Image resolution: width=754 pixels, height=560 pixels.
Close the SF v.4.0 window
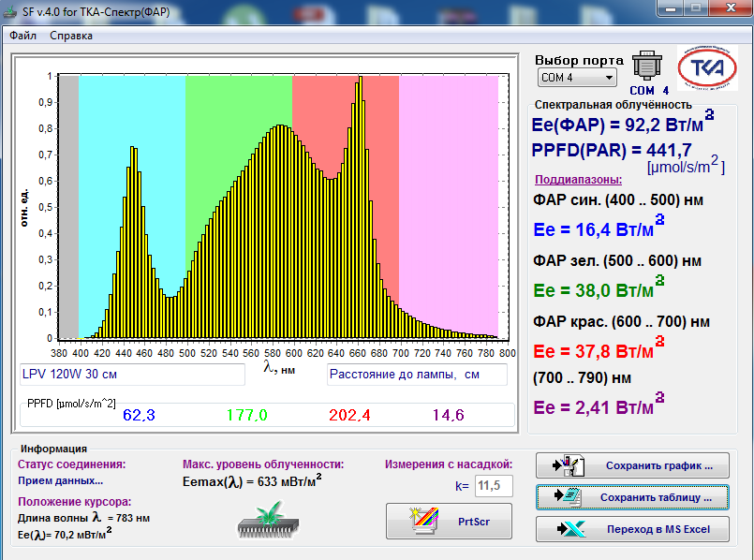[732, 7]
